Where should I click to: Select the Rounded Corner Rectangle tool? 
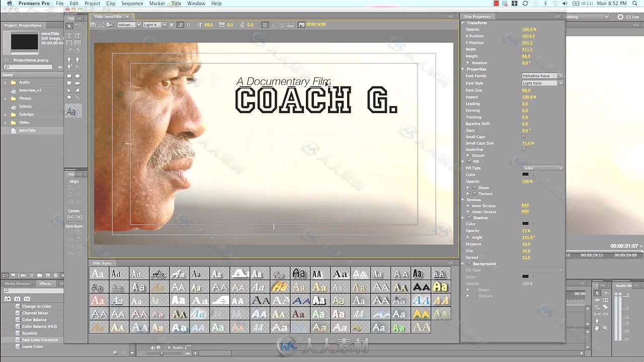[x=77, y=76]
